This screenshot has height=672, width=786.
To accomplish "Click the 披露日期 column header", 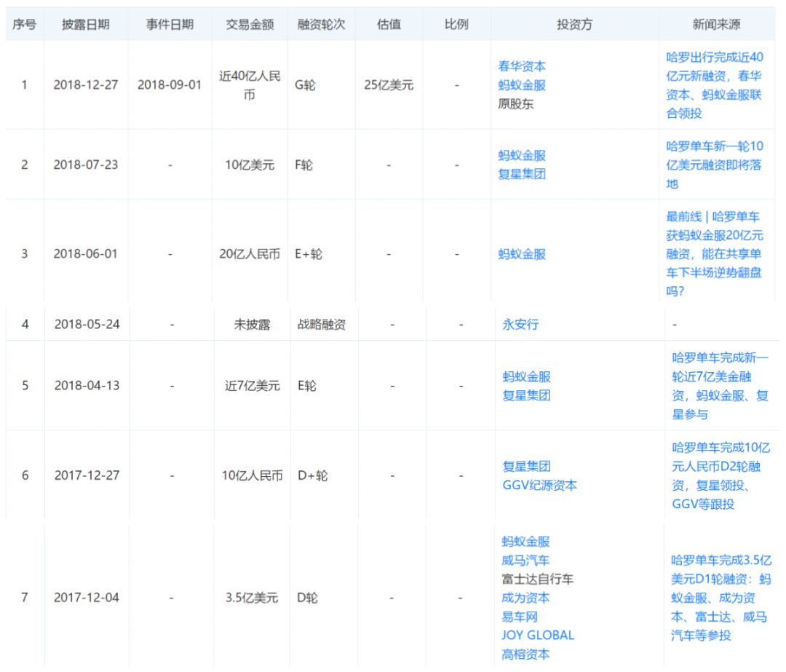I will 86,24.
